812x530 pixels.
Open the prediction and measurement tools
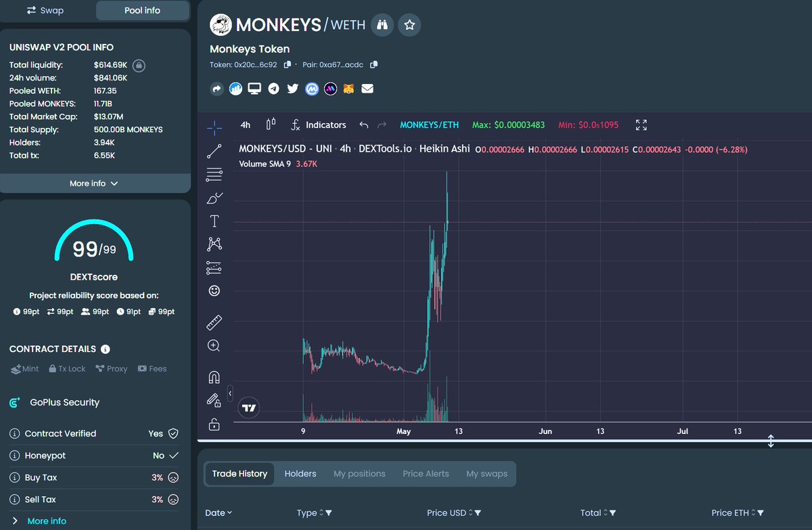pyautogui.click(x=214, y=267)
